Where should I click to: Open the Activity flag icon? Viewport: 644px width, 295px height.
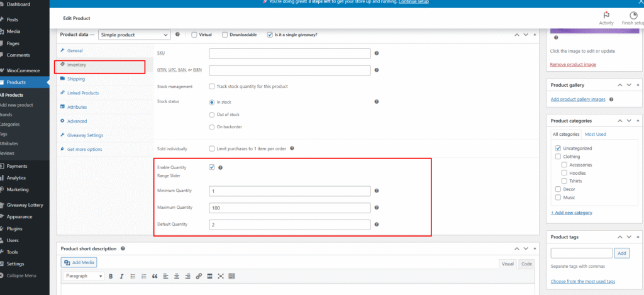point(606,16)
